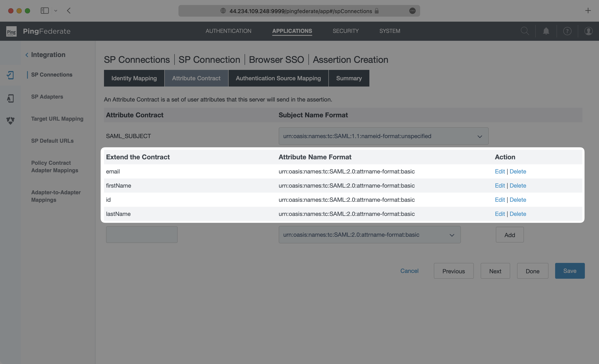
Task: Open the Security menu
Action: coord(346,31)
